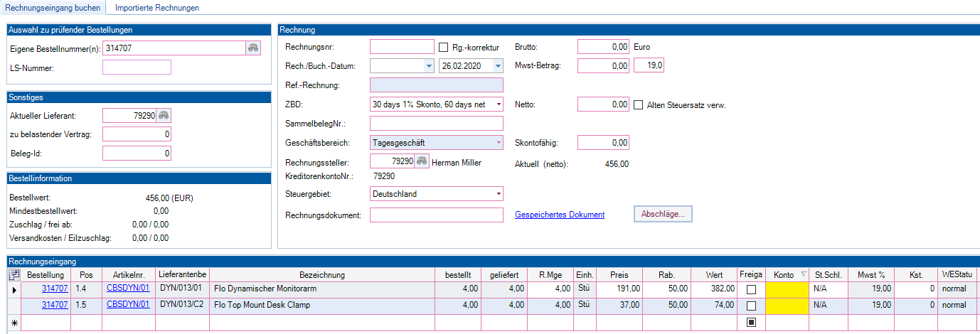This screenshot has height=334, width=980.
Task: Open supplier search binoculars at Rechnungssteller
Action: tap(422, 162)
